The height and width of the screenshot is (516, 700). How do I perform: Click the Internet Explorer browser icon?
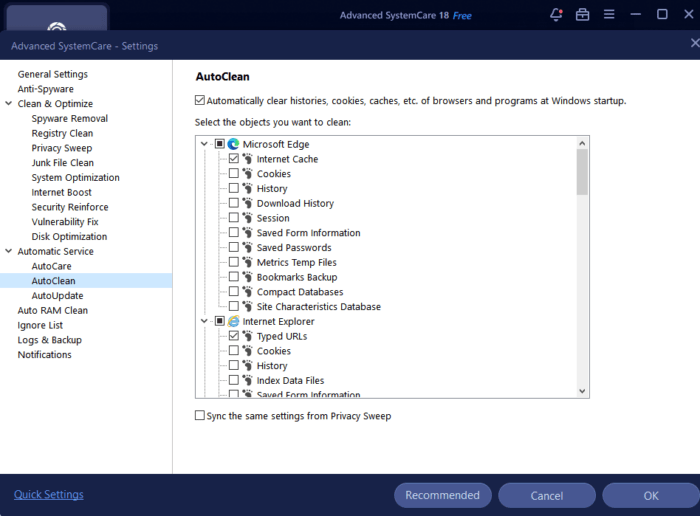coord(234,322)
